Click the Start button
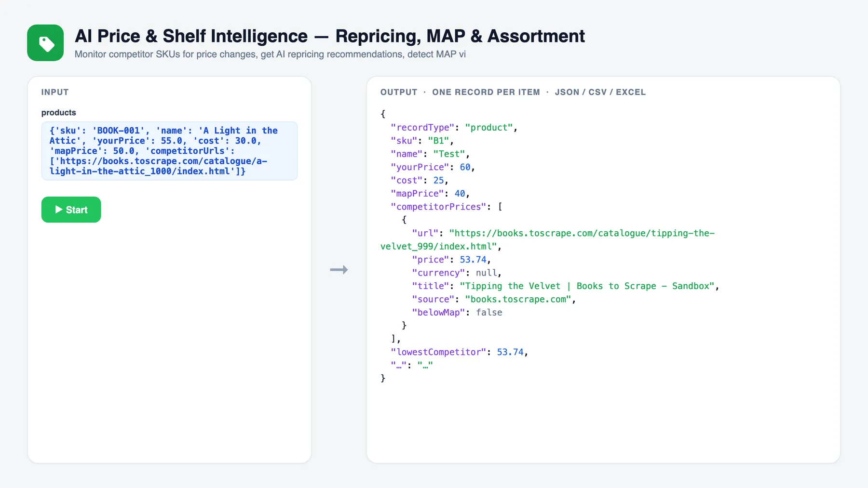Viewport: 868px width, 488px height. point(71,210)
